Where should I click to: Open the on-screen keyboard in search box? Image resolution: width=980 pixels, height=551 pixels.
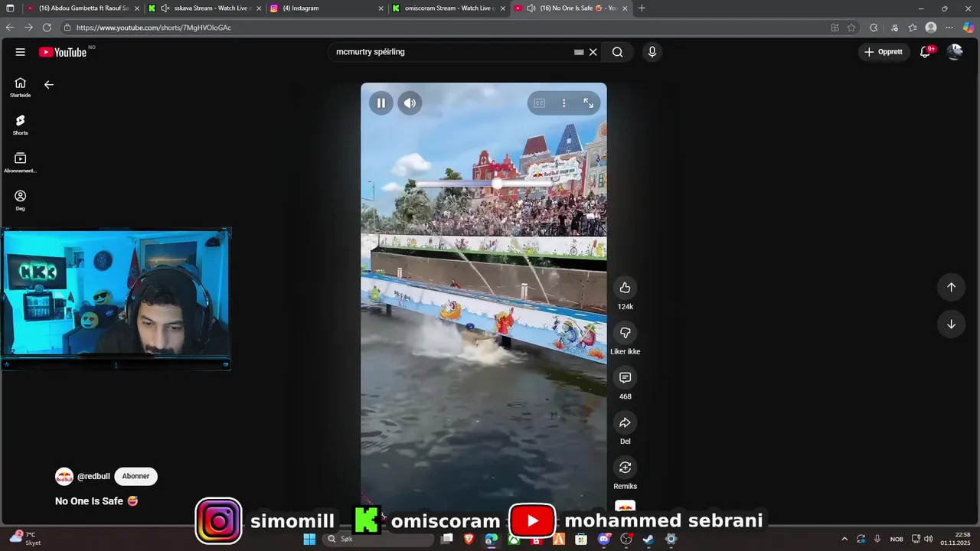579,52
